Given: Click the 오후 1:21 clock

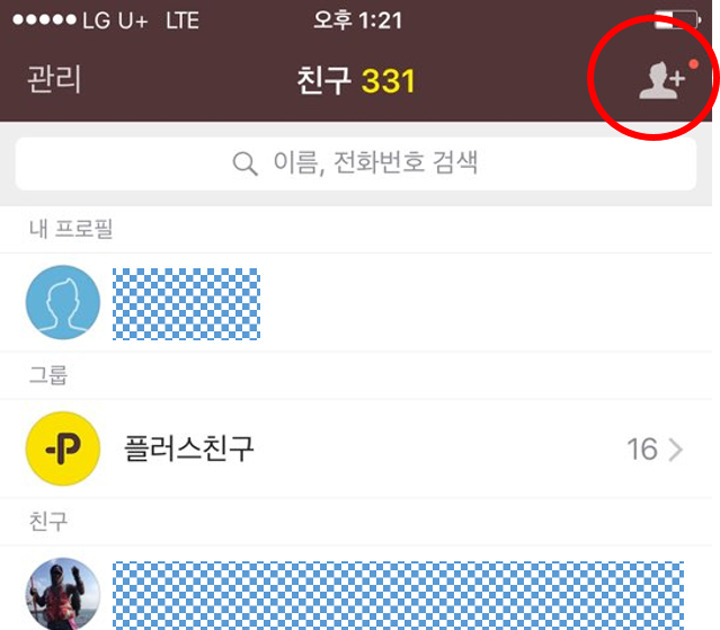Looking at the screenshot, I should 358,20.
